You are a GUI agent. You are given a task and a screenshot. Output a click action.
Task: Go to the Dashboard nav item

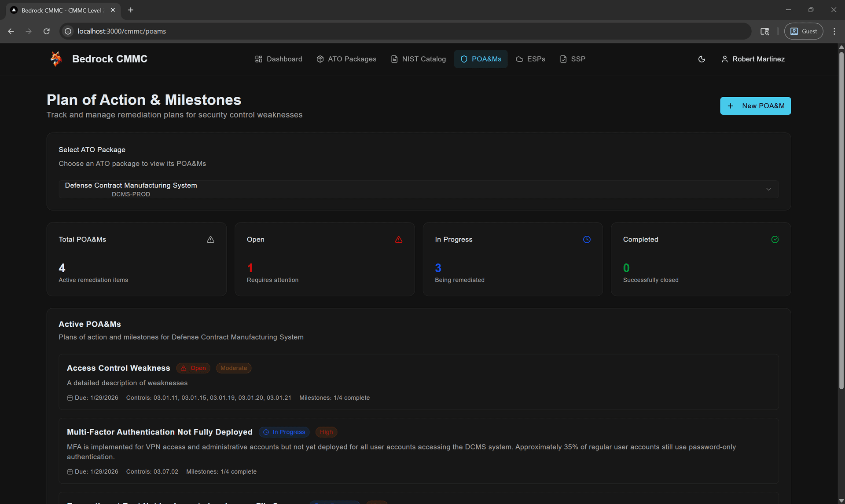pyautogui.click(x=279, y=59)
